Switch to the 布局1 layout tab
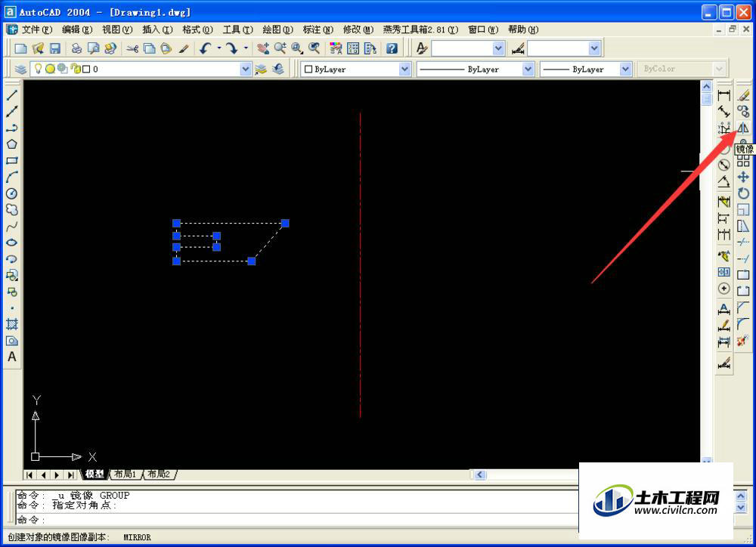The width and height of the screenshot is (756, 547). 125,474
